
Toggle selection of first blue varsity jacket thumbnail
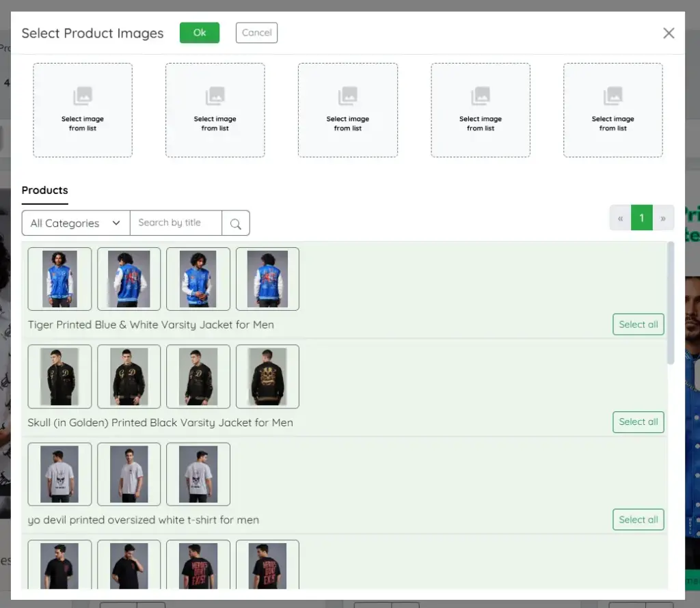point(59,279)
